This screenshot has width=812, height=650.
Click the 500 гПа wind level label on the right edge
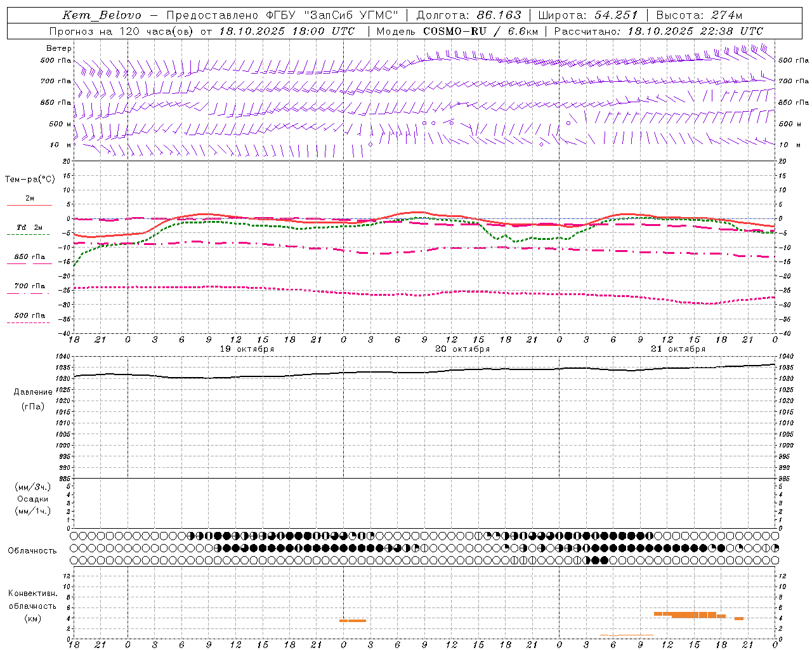tap(794, 60)
